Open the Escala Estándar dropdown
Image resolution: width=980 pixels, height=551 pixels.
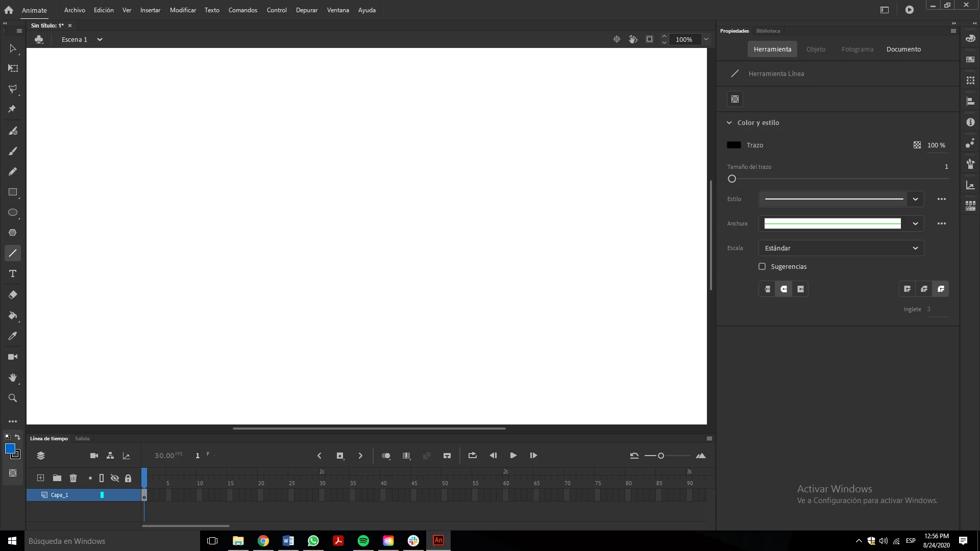coord(841,248)
